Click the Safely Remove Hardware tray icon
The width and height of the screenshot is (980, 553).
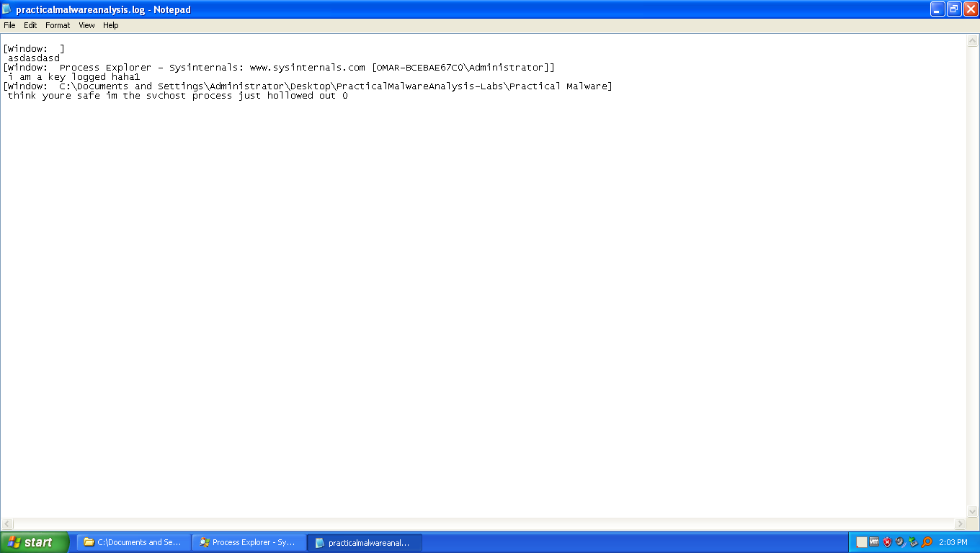tap(913, 542)
